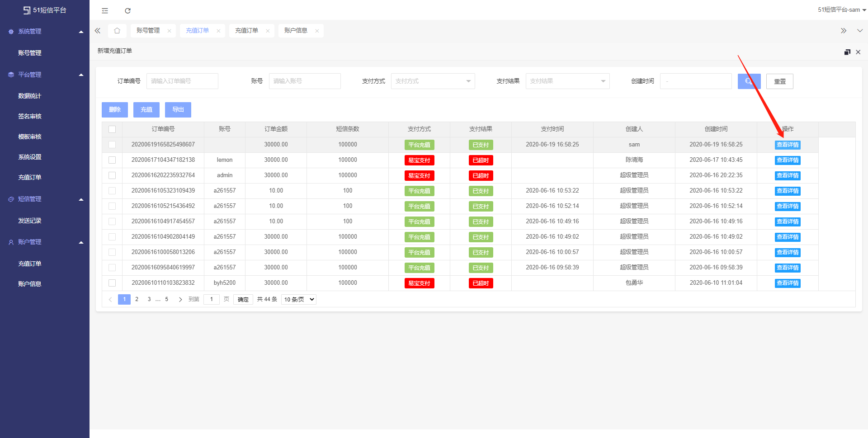View details for sam's order
Screen dimensions: 868x438
click(788, 145)
